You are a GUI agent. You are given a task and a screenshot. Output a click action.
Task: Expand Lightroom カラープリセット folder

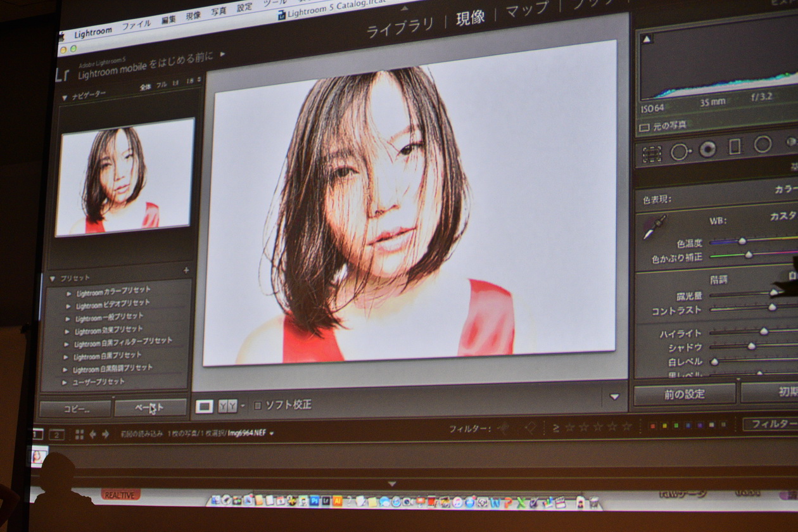pyautogui.click(x=68, y=294)
